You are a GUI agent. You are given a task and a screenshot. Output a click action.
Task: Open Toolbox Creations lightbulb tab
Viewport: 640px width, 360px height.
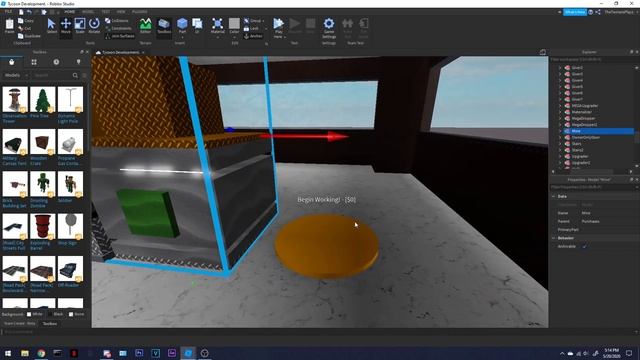tap(78, 62)
